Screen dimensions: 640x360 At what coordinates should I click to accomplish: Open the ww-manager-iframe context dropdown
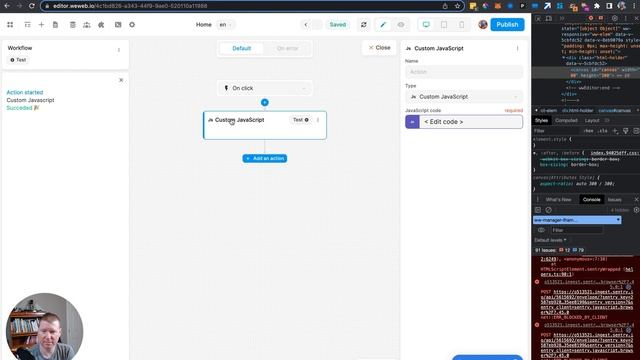(x=577, y=220)
